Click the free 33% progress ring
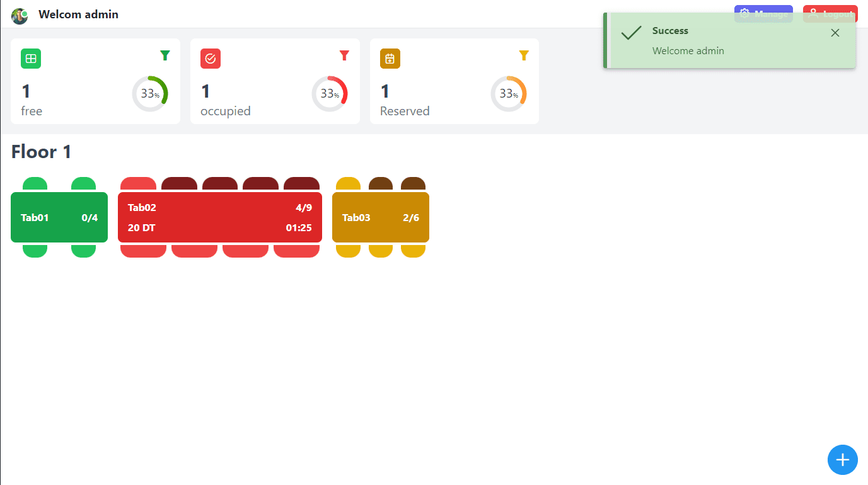The height and width of the screenshot is (485, 868). tap(150, 94)
